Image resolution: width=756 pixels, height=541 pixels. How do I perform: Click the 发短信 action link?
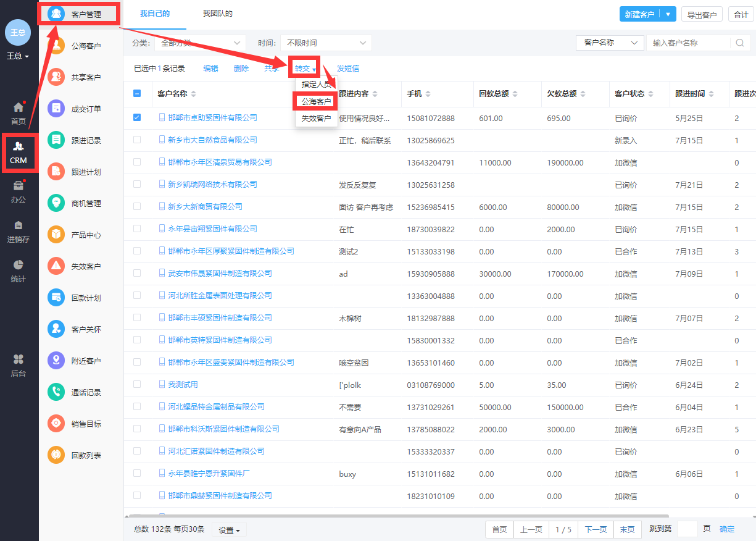tap(348, 69)
